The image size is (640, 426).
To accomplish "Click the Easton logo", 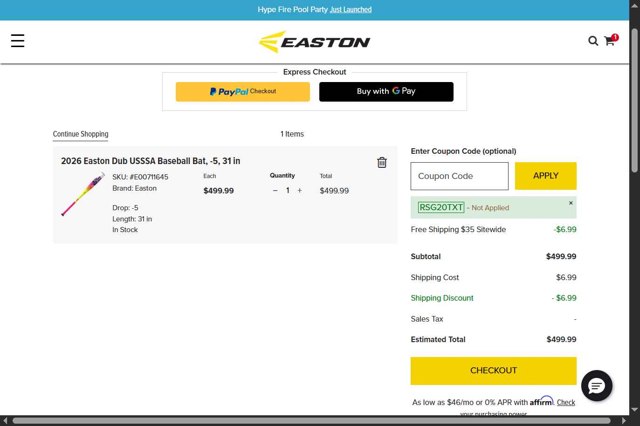I will click(314, 42).
